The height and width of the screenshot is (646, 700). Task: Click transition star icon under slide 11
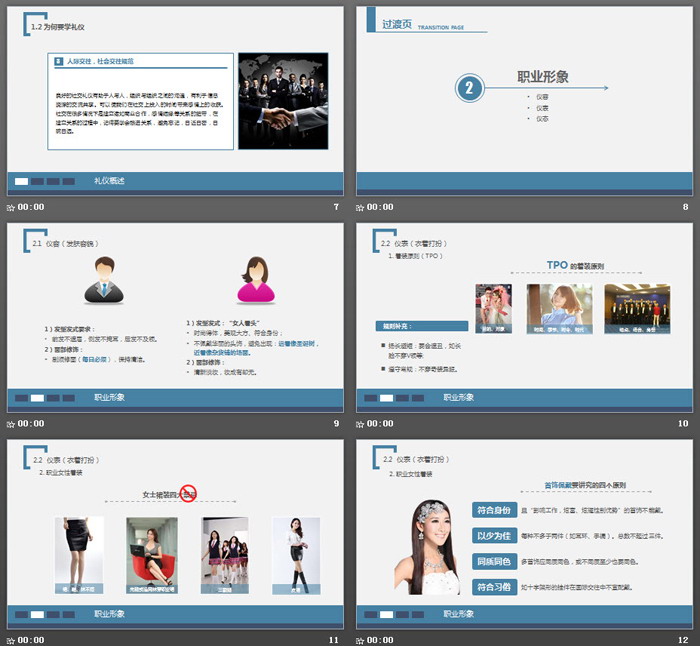click(11, 639)
